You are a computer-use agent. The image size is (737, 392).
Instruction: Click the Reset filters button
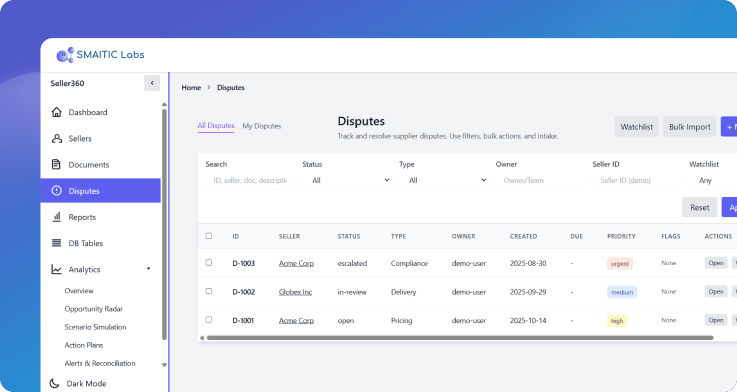coord(699,207)
